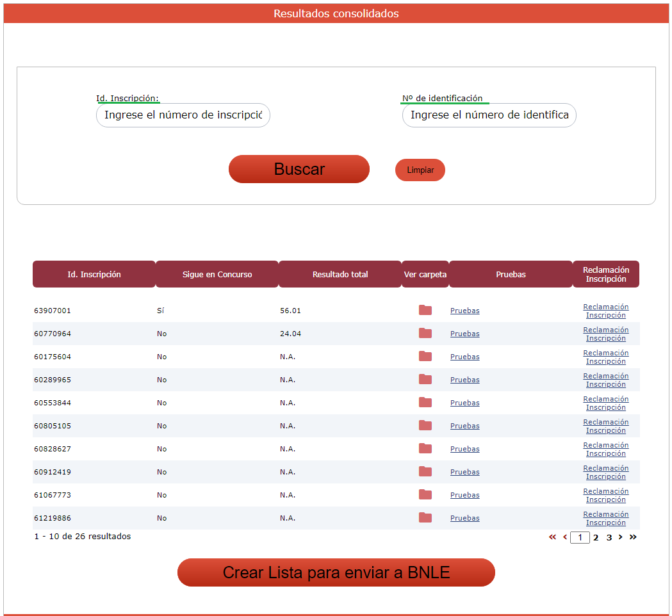Sort by Resultado total column header

point(340,274)
